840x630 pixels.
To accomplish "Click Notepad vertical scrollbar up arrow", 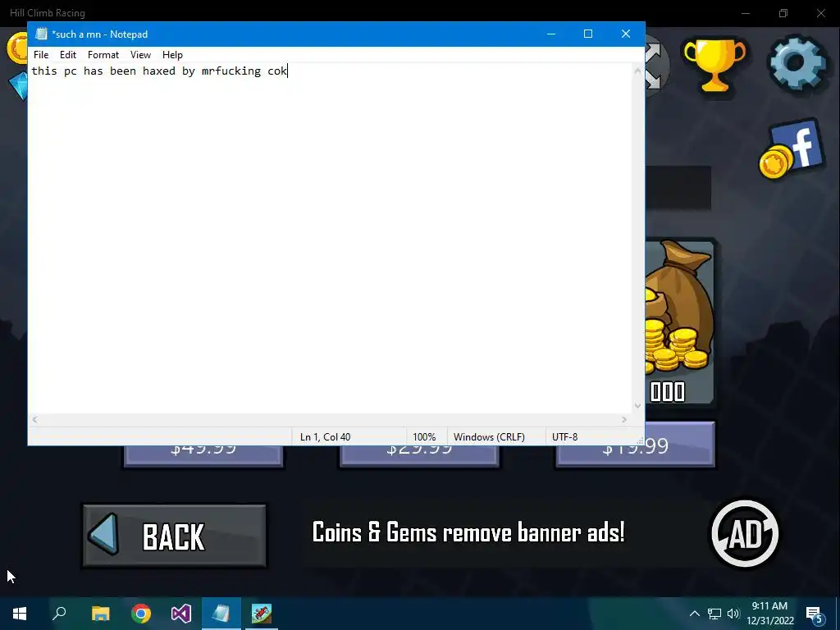I will click(x=637, y=71).
